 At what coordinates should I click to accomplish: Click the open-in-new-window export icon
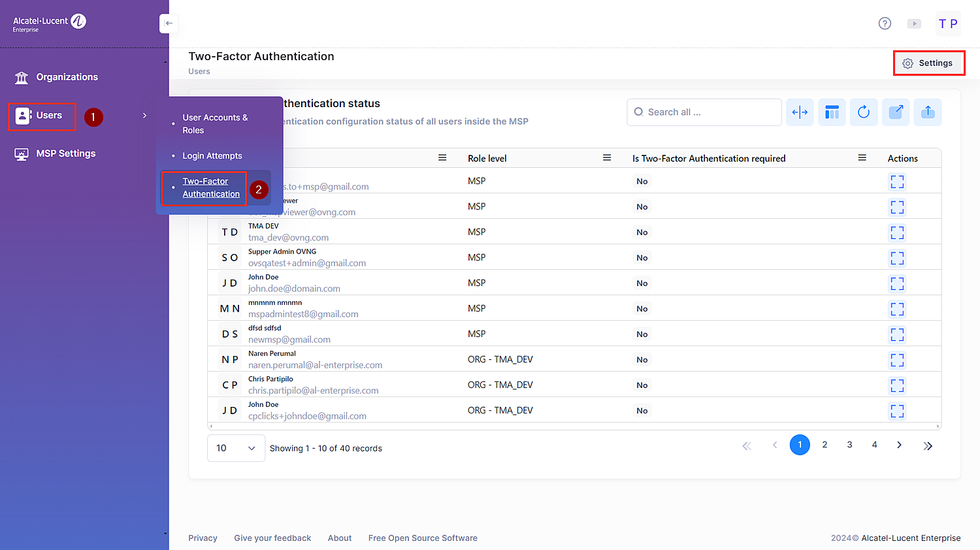click(x=896, y=112)
